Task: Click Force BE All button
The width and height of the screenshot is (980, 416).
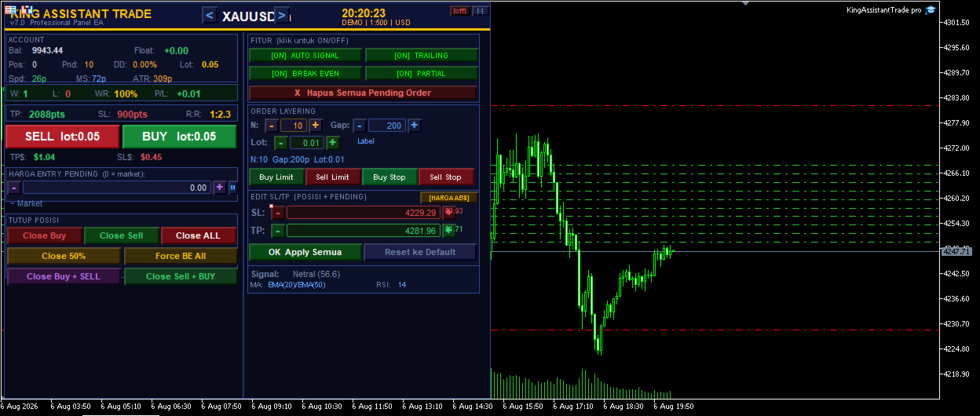Action: [x=181, y=256]
